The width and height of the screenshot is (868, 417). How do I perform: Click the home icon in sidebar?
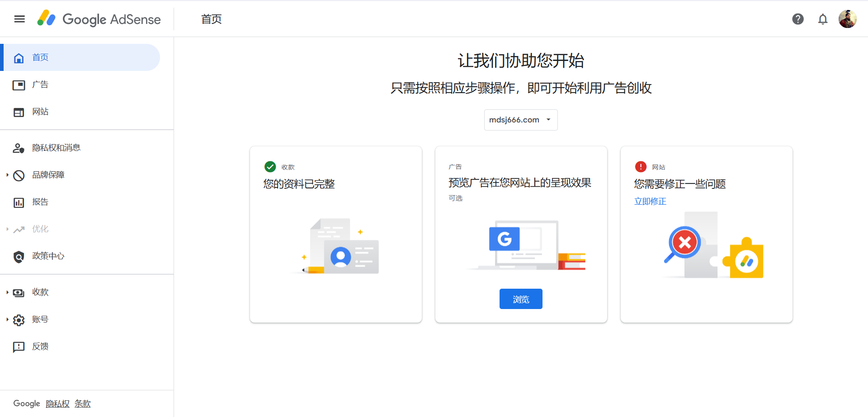(x=19, y=58)
